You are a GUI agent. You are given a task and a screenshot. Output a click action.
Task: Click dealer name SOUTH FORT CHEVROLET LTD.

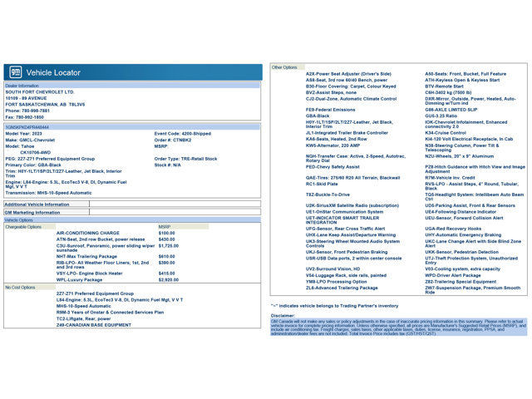coord(40,92)
